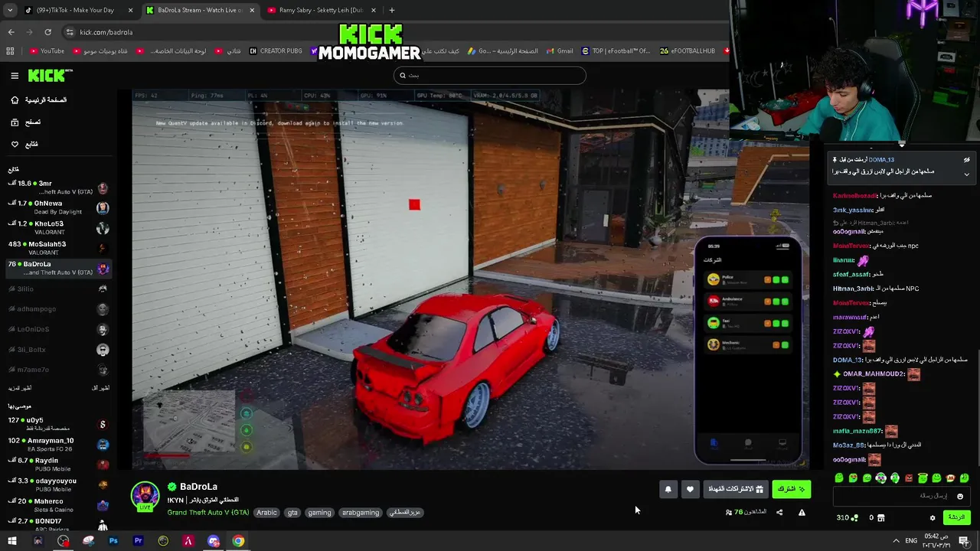Open offline channel LeOnIDeS in sidebar
This screenshot has height=551, width=980.
pos(58,329)
